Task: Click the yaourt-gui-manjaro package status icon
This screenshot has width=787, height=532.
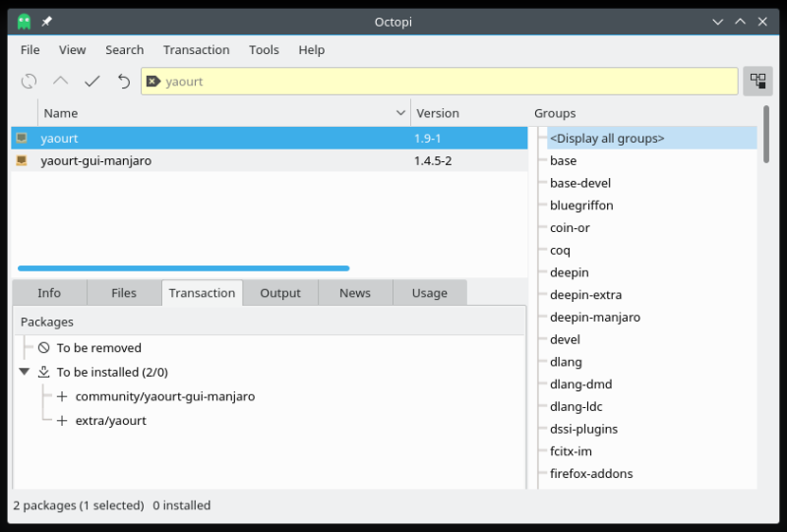Action: tap(22, 160)
